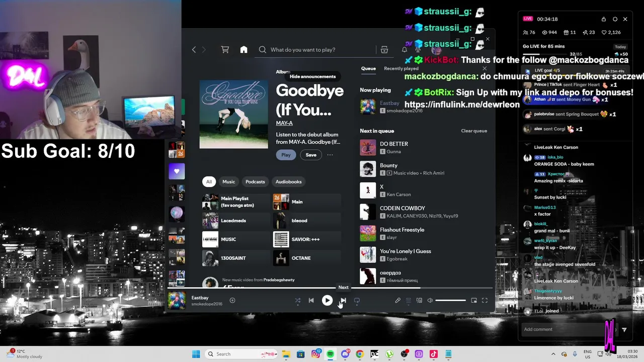Mute volume via the speaker icon
Screen dimensions: 644x362
coord(430,301)
